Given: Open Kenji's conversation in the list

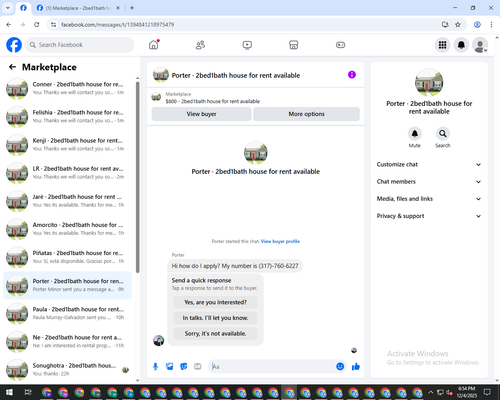Looking at the screenshot, I should 67,144.
